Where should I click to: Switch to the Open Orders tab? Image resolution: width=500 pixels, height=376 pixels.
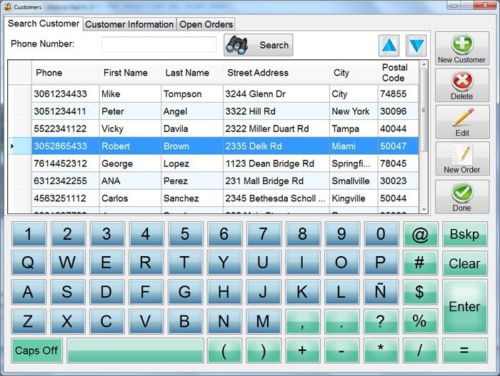click(x=206, y=24)
